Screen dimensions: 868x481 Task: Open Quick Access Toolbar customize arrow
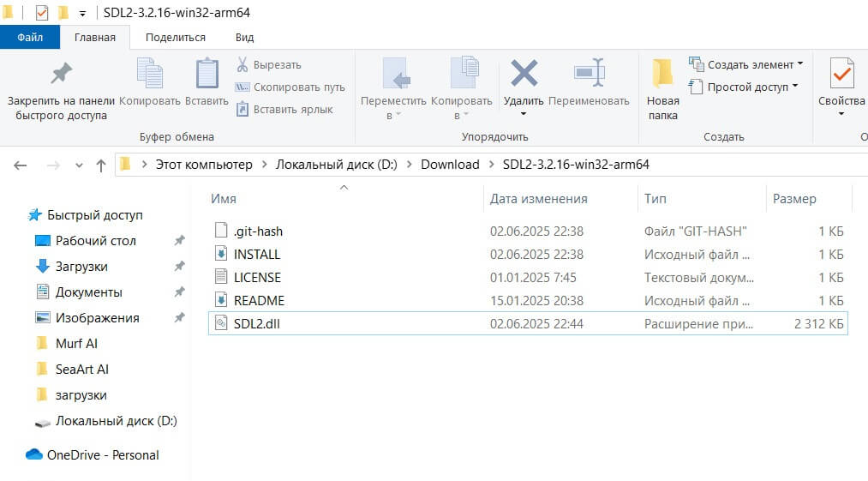point(82,13)
